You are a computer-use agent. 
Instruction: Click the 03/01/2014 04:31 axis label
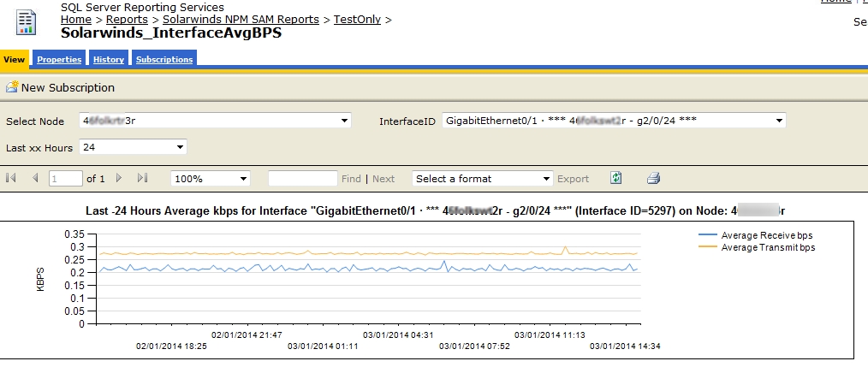coord(398,335)
